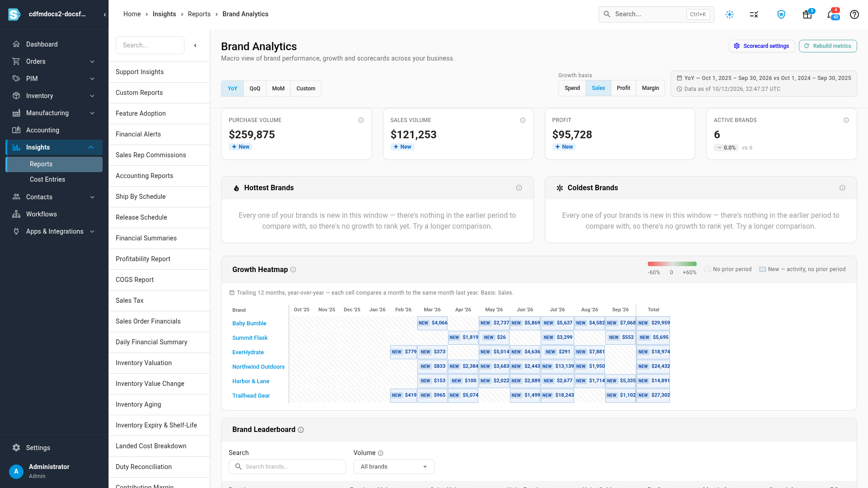Open the task checklist icon in header
868x488 pixels.
(754, 14)
